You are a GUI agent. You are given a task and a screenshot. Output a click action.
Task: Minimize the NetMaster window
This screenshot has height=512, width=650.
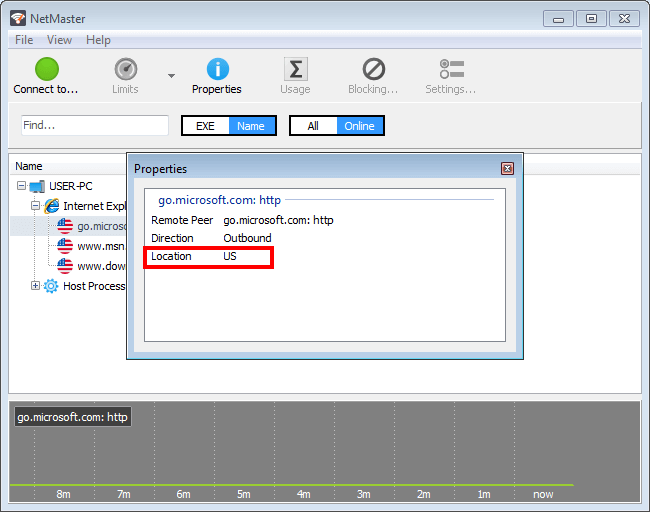[558, 19]
